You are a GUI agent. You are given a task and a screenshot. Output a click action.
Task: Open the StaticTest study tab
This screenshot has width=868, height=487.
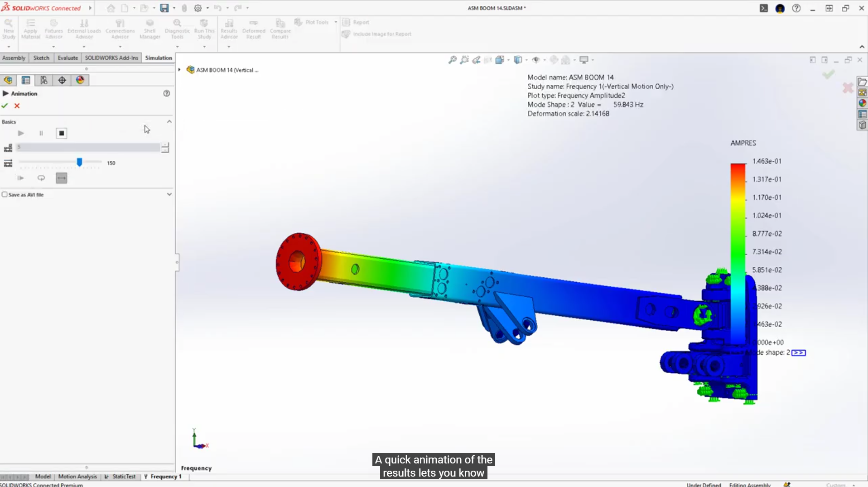(x=124, y=477)
